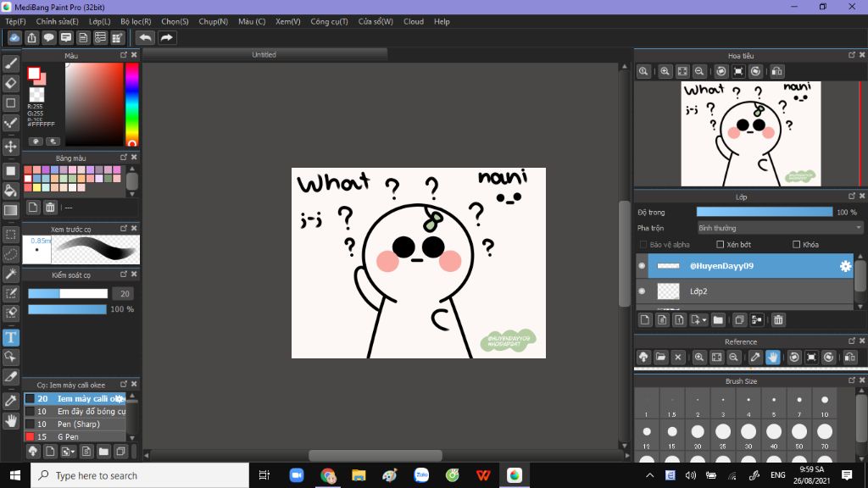This screenshot has height=488, width=868.
Task: Delete the palette color with trash icon
Action: click(x=50, y=208)
